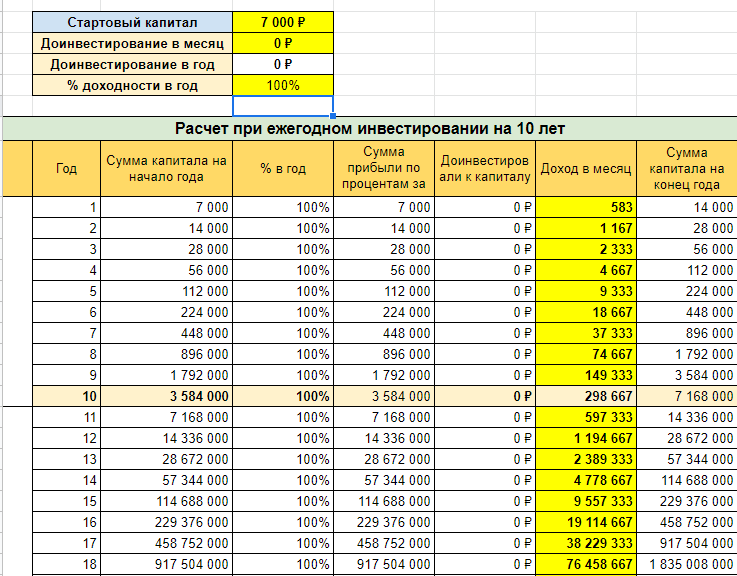Viewport: 737px width, 576px height.
Task: Select year 15 starting capital 114 688 000 in the start-of-year column
Action: [x=166, y=501]
